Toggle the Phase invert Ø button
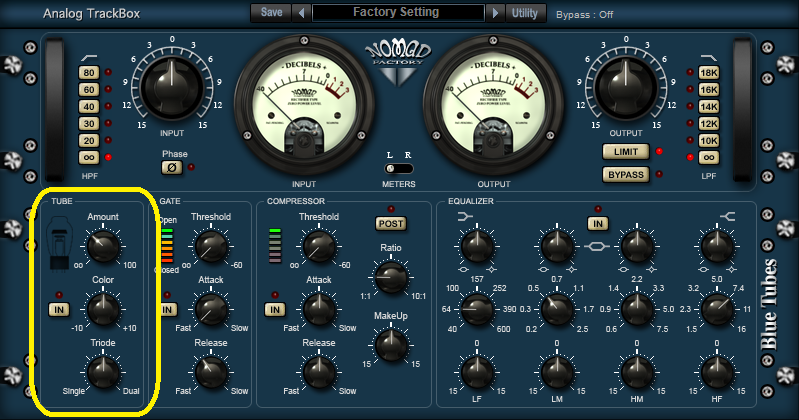Screen dimensions: 799x420 point(172,167)
